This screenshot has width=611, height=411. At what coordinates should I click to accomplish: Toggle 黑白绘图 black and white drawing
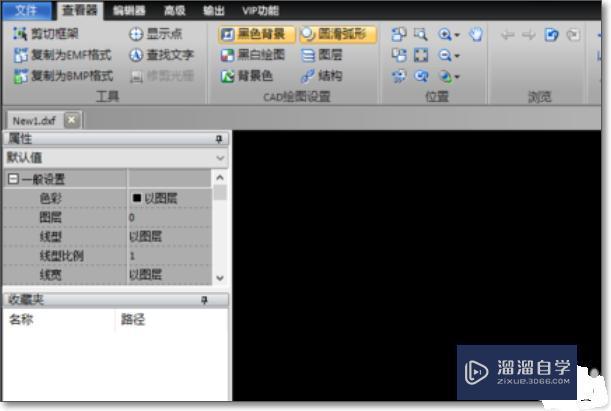point(253,55)
